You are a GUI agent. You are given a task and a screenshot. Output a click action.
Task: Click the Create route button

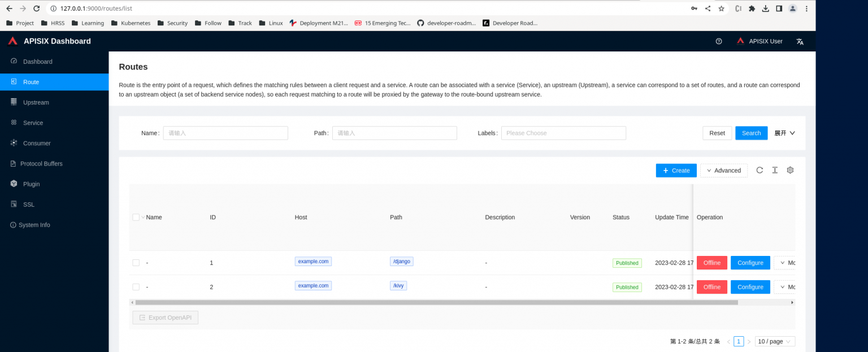pyautogui.click(x=676, y=171)
